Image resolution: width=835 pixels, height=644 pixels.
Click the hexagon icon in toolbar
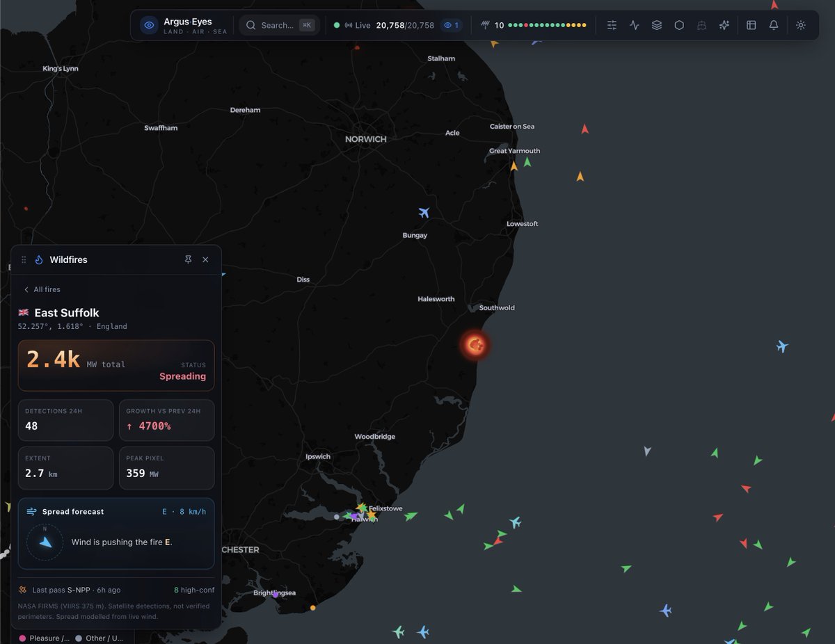[x=679, y=26]
